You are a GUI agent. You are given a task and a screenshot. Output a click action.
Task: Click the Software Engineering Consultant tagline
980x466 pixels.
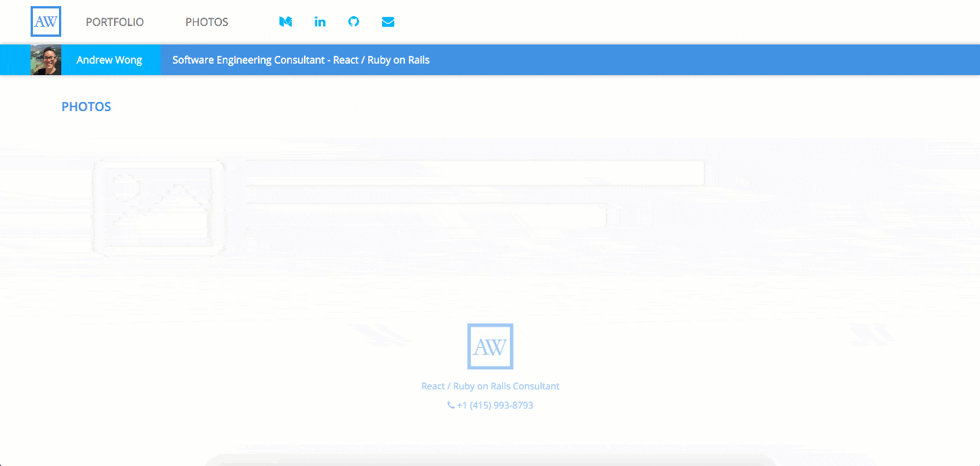tap(301, 60)
